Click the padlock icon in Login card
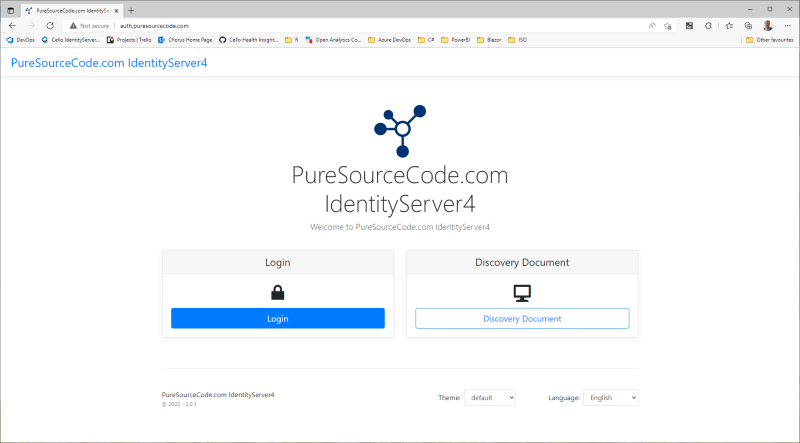The height and width of the screenshot is (443, 800). click(278, 292)
